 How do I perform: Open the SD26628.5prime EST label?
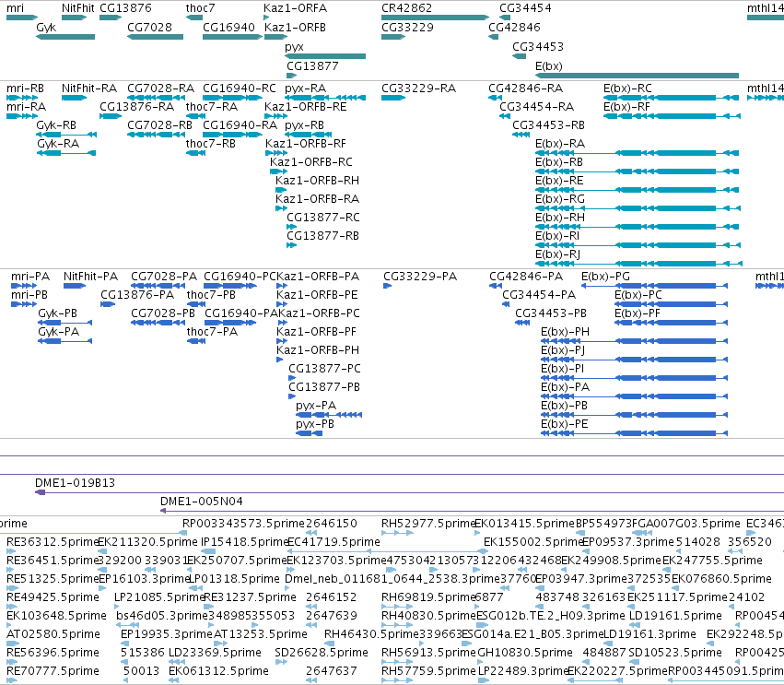coord(322,653)
